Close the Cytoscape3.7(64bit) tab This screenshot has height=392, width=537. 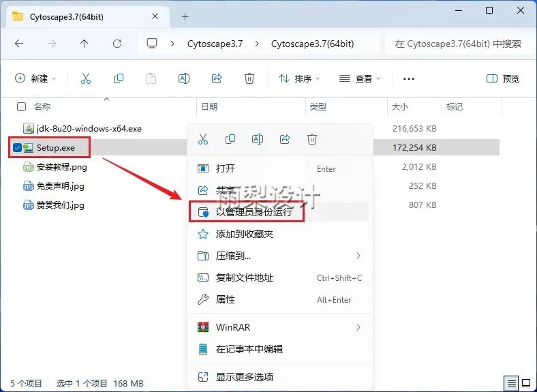[155, 16]
